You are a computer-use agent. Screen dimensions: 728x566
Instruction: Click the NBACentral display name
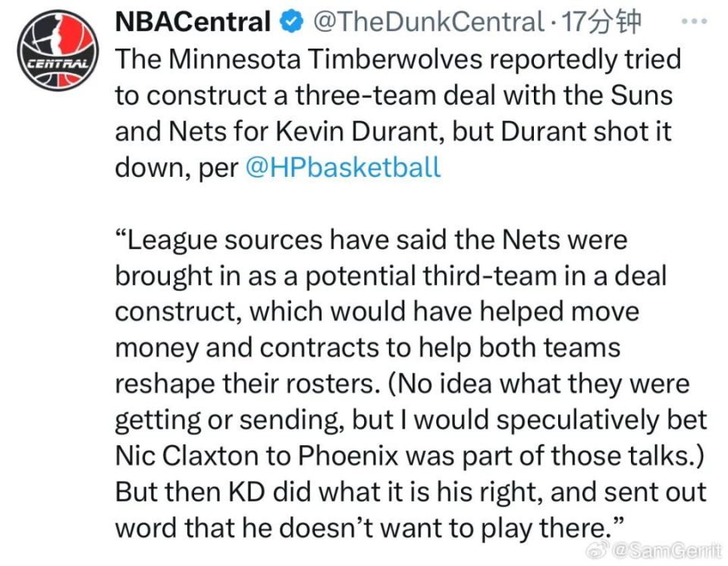(x=193, y=22)
